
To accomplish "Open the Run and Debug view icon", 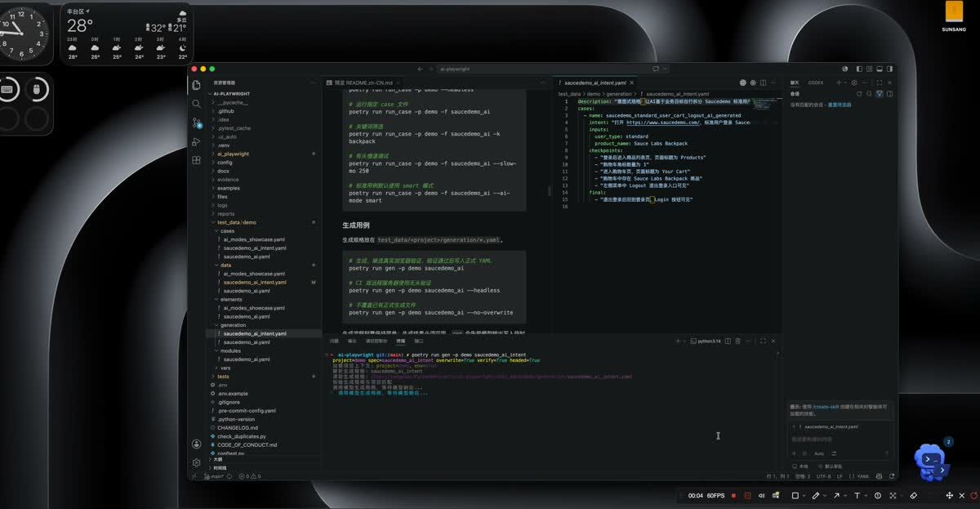I will 196,141.
